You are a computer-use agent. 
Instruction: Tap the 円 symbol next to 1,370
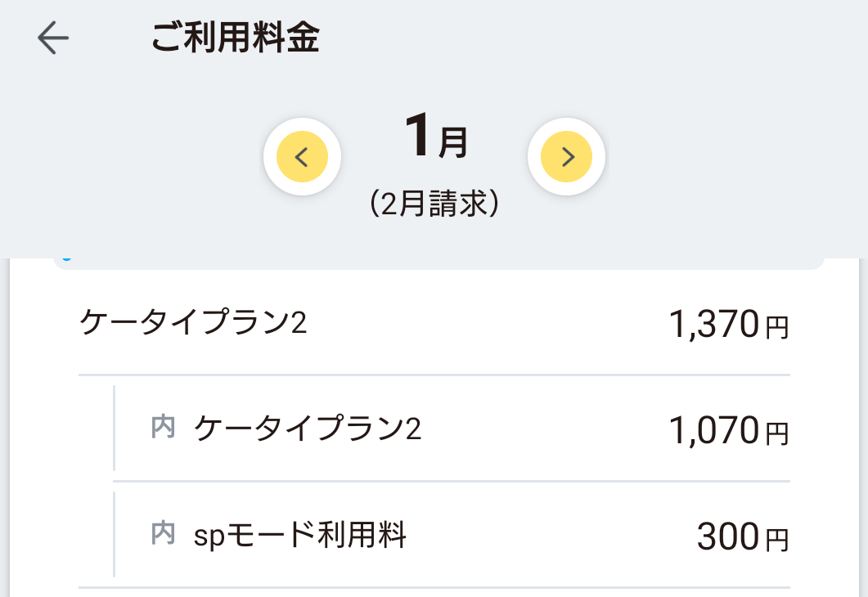point(776,329)
